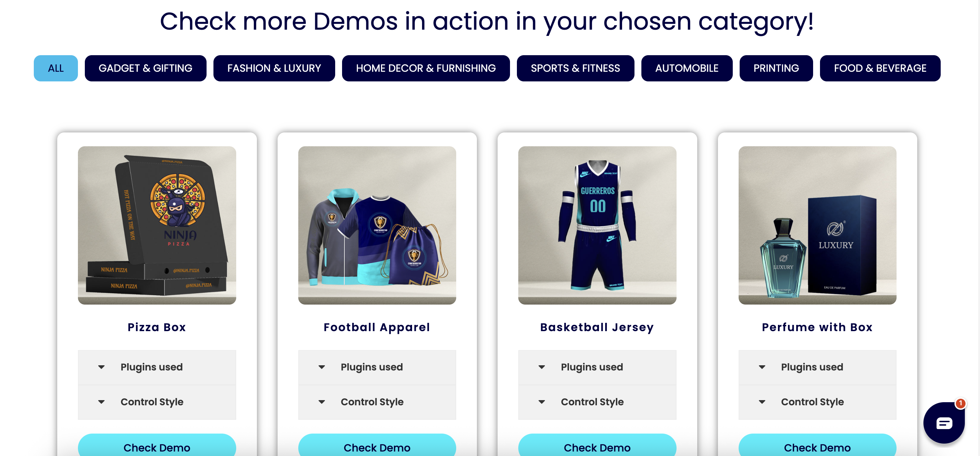Open the Perfume with Box thumbnail

tap(817, 225)
